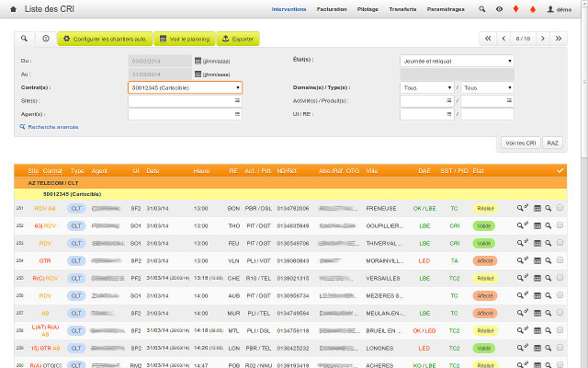Viewport: 588px width, 368px height.
Task: Tick checkbox for row 257 MEULAN-EN
Action: (560, 313)
